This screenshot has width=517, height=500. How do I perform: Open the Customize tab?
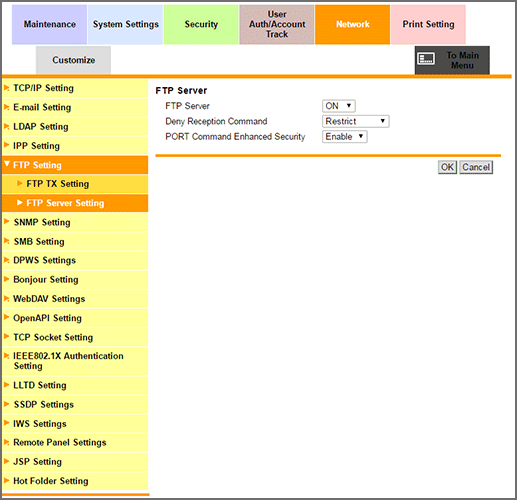tap(73, 60)
